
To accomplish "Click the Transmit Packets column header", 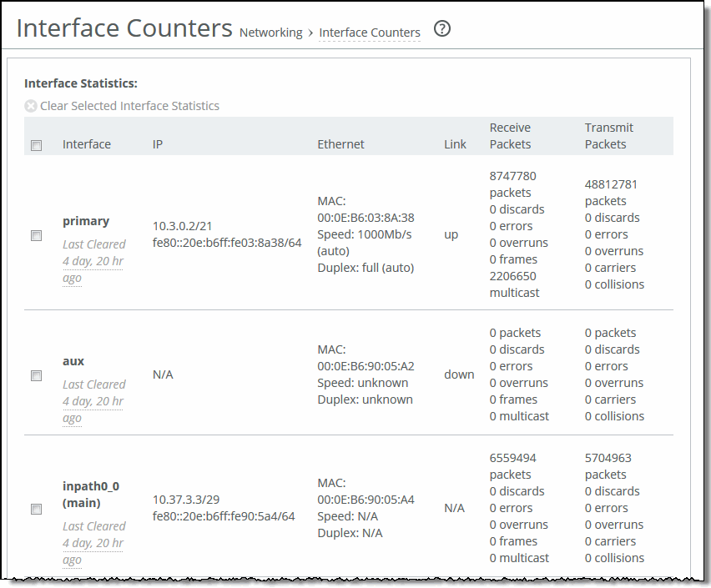I will coord(608,136).
